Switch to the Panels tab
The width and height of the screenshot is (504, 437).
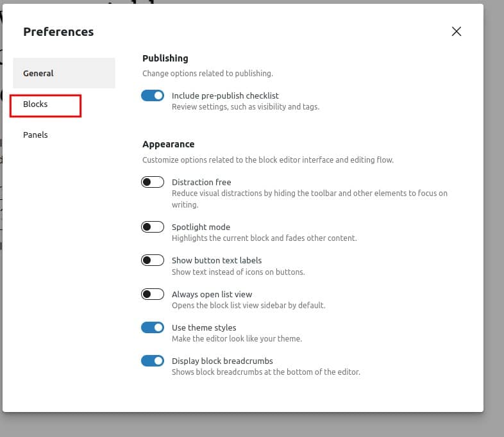click(x=35, y=135)
